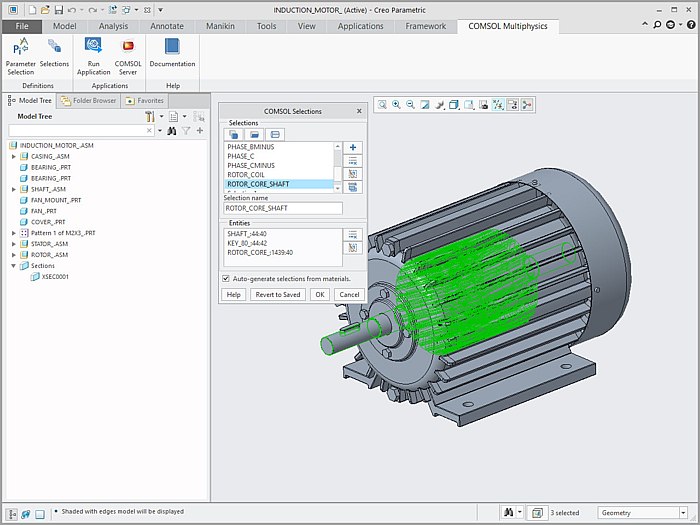700x525 pixels.
Task: Click the remove selection icon beside the selections list
Action: pyautogui.click(x=353, y=161)
